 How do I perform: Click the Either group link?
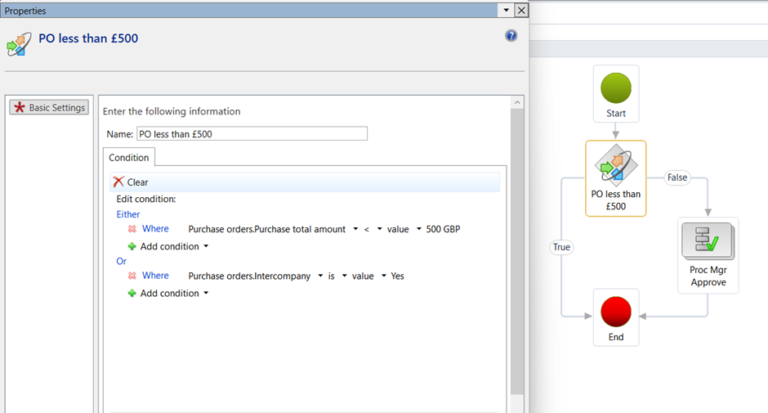click(128, 214)
